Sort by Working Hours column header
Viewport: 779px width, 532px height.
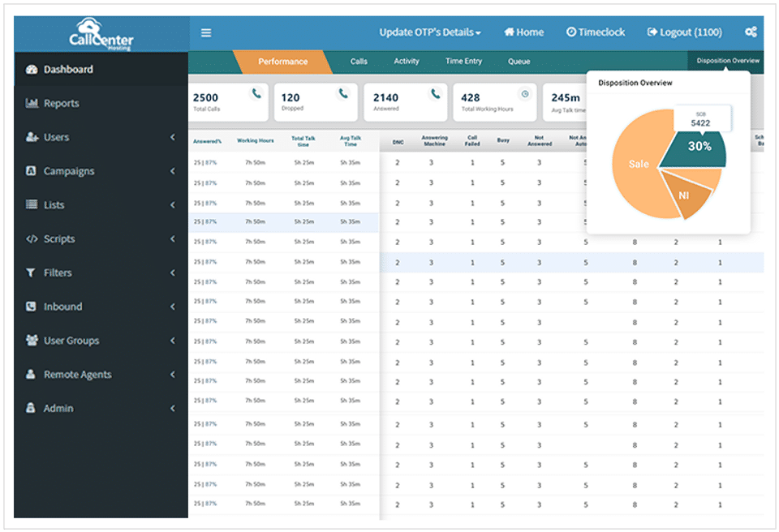[255, 141]
